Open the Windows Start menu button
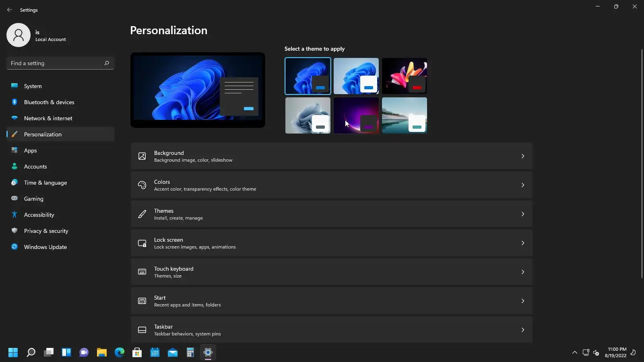This screenshot has height=362, width=644. point(13,352)
